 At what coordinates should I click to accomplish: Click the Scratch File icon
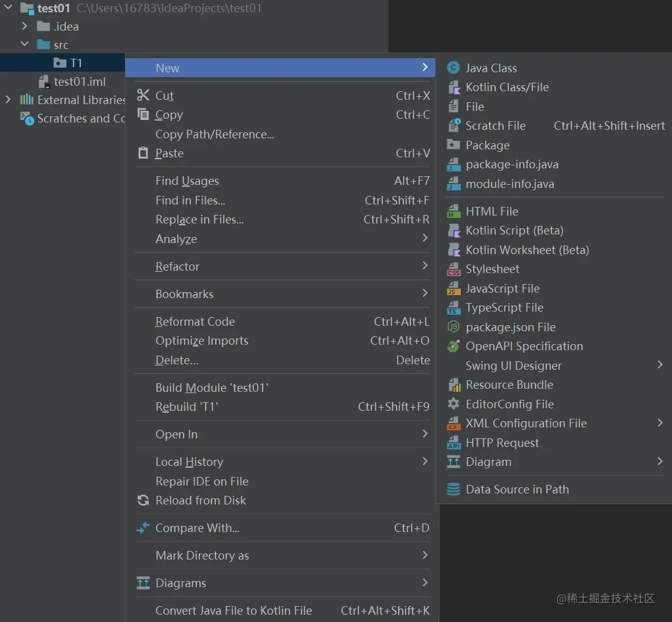click(x=454, y=126)
